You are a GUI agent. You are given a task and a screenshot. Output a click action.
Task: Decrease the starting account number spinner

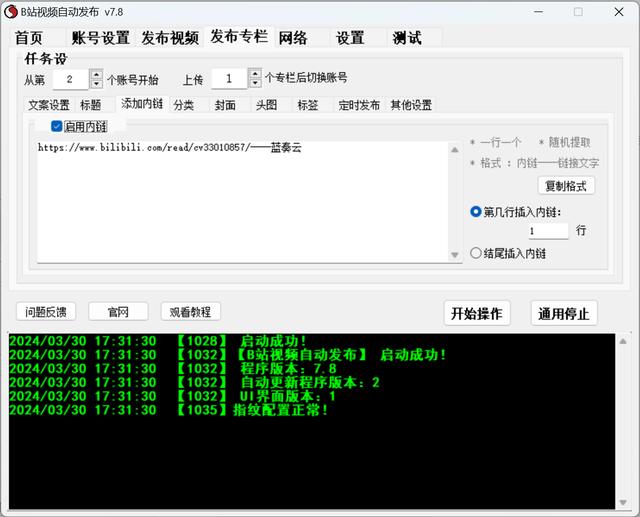(x=96, y=83)
